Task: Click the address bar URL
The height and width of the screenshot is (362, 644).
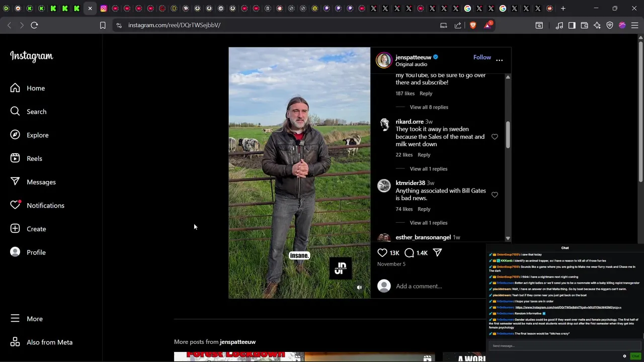Action: pos(174,25)
